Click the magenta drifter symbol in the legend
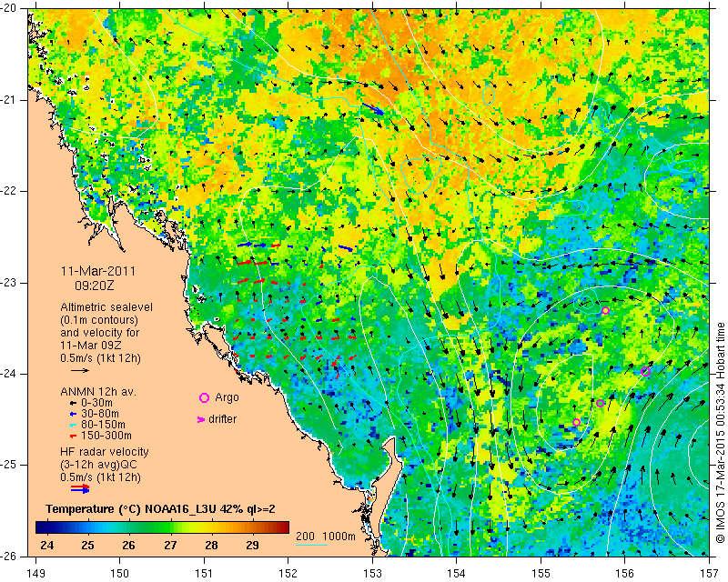This screenshot has width=728, height=582. (x=201, y=419)
